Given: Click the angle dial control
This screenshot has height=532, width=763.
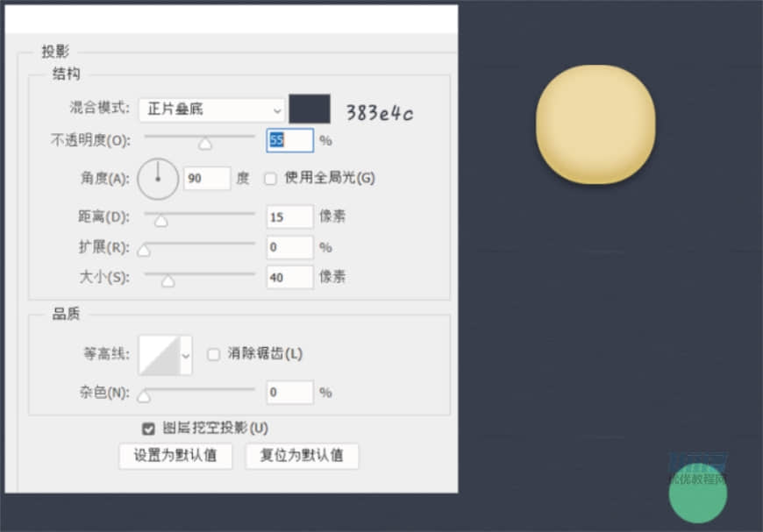Looking at the screenshot, I should [158, 179].
